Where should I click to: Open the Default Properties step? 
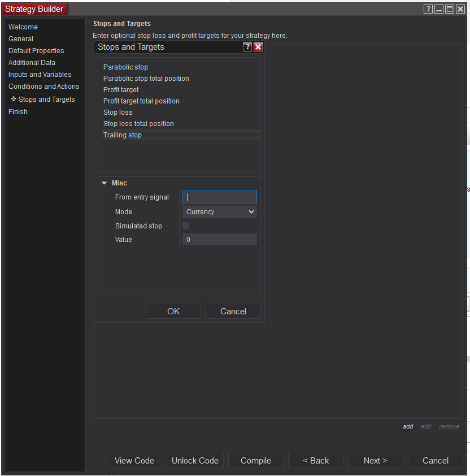point(36,51)
